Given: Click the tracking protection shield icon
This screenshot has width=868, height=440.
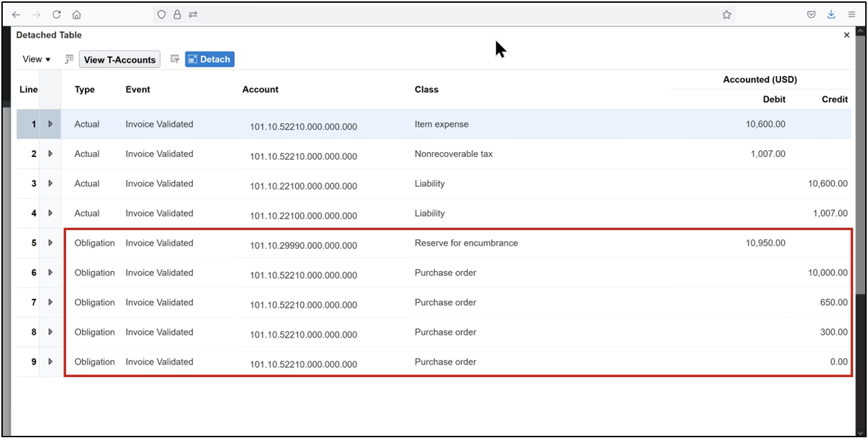Looking at the screenshot, I should click(x=161, y=14).
